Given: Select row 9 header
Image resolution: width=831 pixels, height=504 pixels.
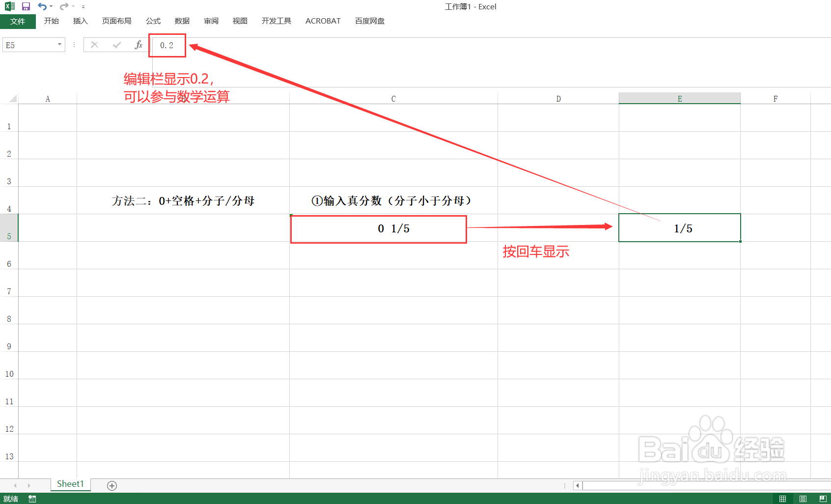Looking at the screenshot, I should [x=9, y=338].
